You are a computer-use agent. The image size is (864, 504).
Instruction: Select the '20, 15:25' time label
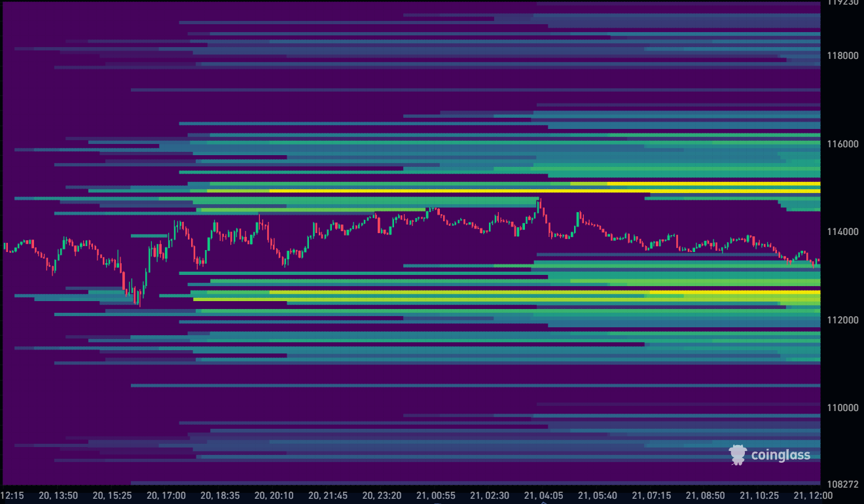coord(113,495)
